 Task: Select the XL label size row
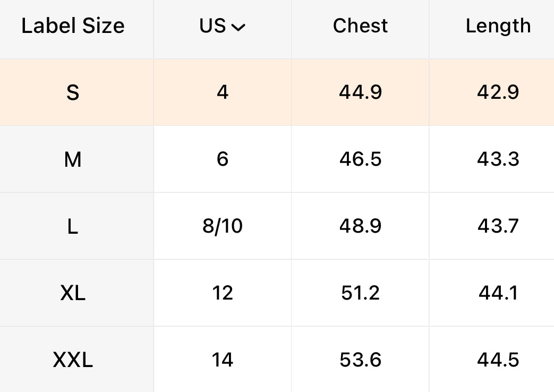(73, 293)
